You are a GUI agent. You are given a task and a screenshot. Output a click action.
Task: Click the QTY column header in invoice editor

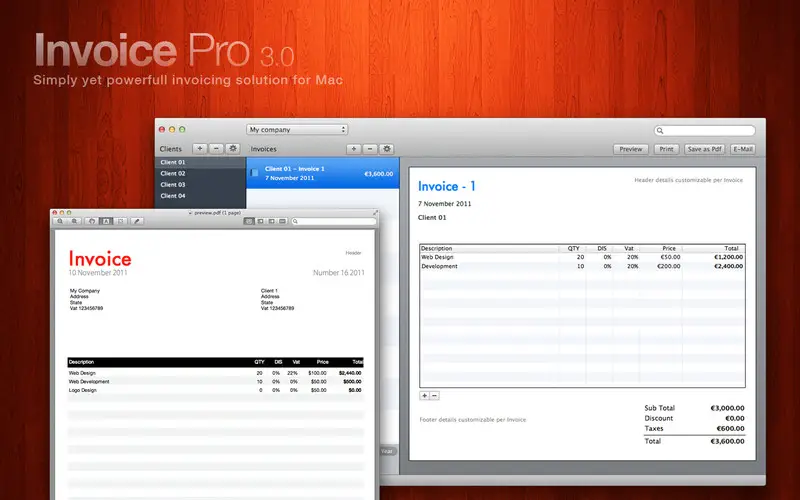573,248
